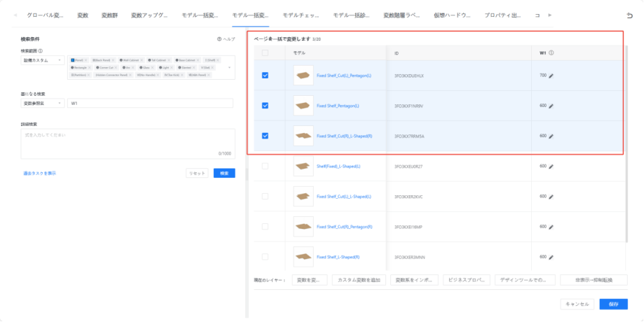Image resolution: width=644 pixels, height=322 pixels.
Task: Switch to the 変数群 tab
Action: tap(109, 15)
